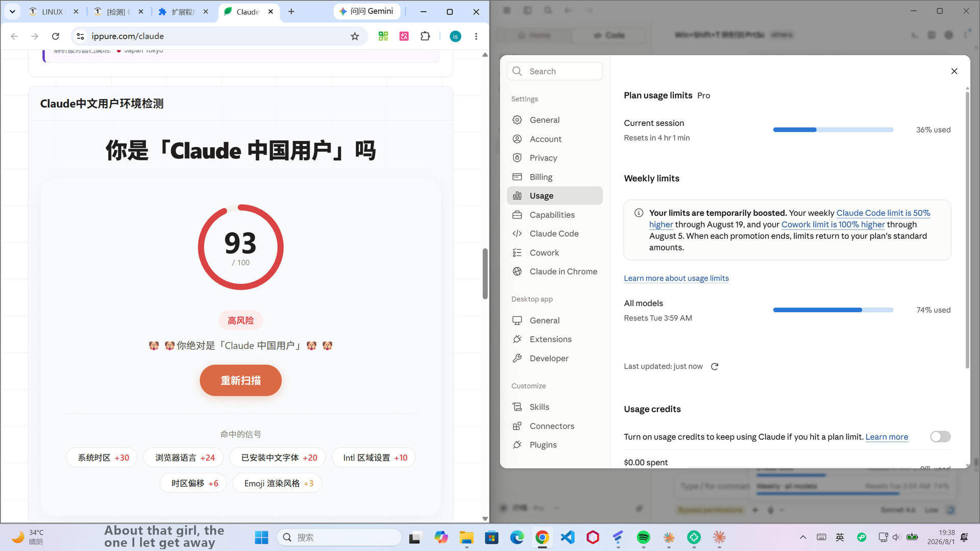Image resolution: width=980 pixels, height=551 pixels.
Task: Switch to the [检测] browser tab
Action: (118, 12)
